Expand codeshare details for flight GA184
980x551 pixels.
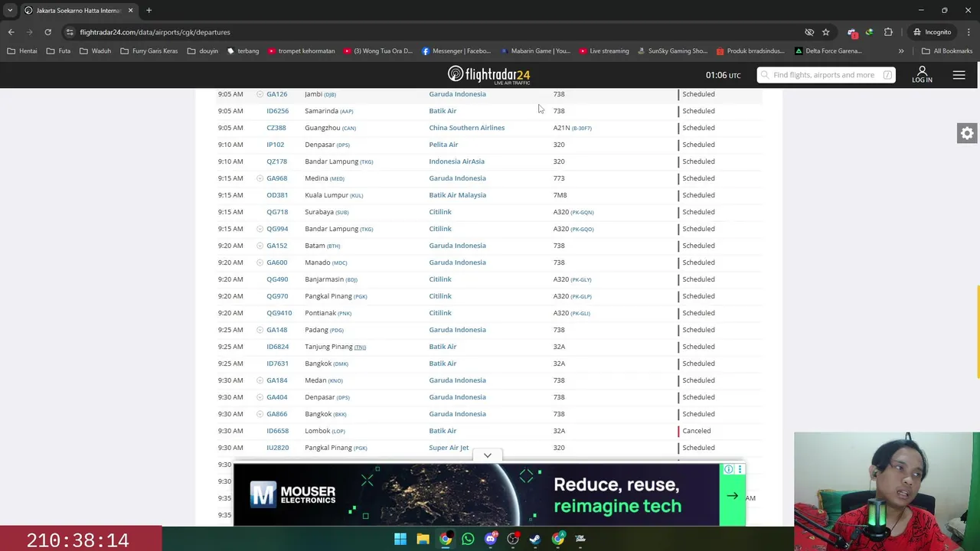click(260, 380)
